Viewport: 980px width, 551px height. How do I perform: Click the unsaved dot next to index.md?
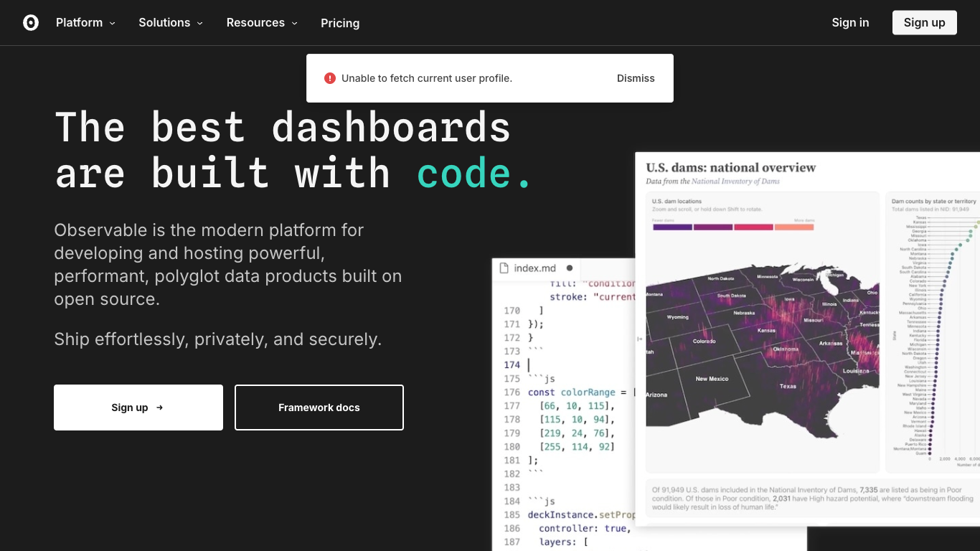pyautogui.click(x=570, y=268)
